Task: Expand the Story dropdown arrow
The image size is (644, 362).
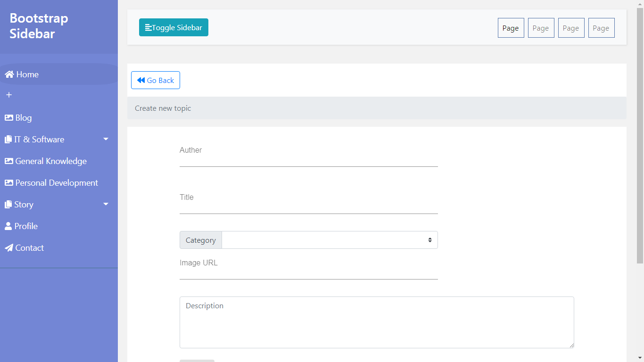Action: coord(106,204)
